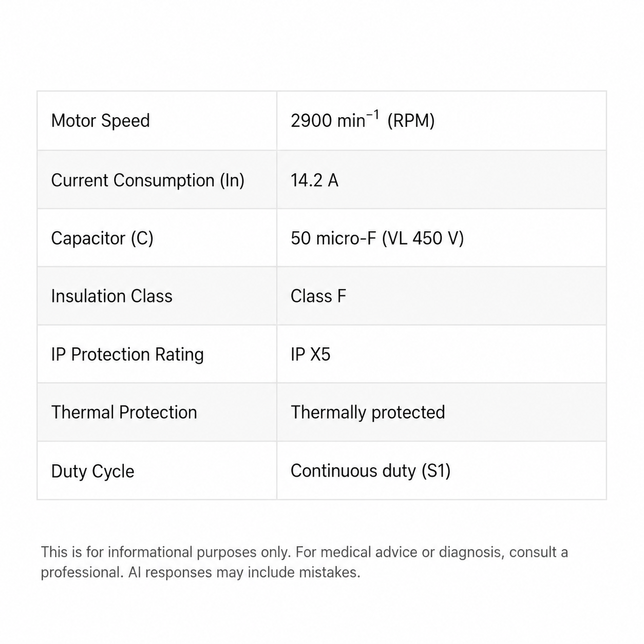Image resolution: width=644 pixels, height=644 pixels.
Task: Select the IP X5 value
Action: [310, 354]
